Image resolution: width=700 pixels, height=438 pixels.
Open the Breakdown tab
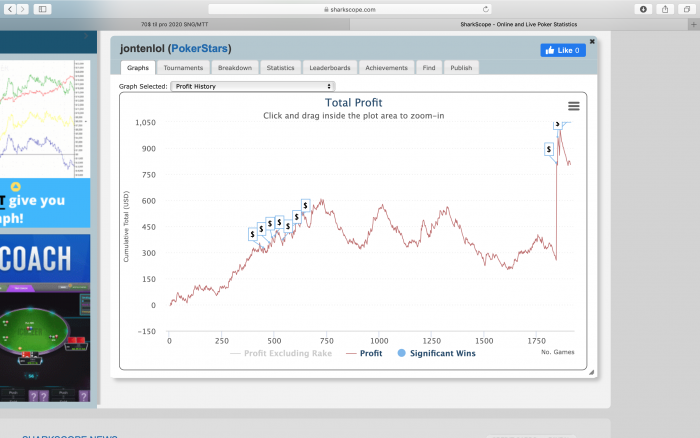[235, 67]
